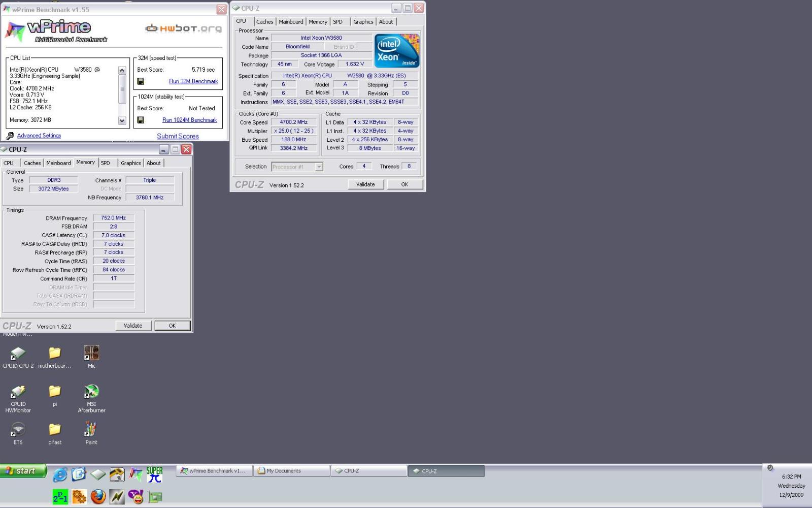Open the motherboard folder on desktop

pyautogui.click(x=55, y=357)
